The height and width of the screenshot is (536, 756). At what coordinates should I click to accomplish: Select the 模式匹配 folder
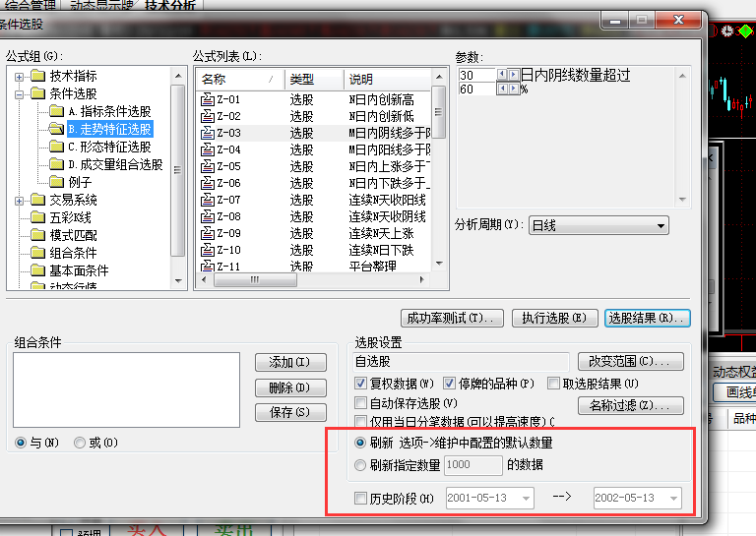tap(73, 235)
